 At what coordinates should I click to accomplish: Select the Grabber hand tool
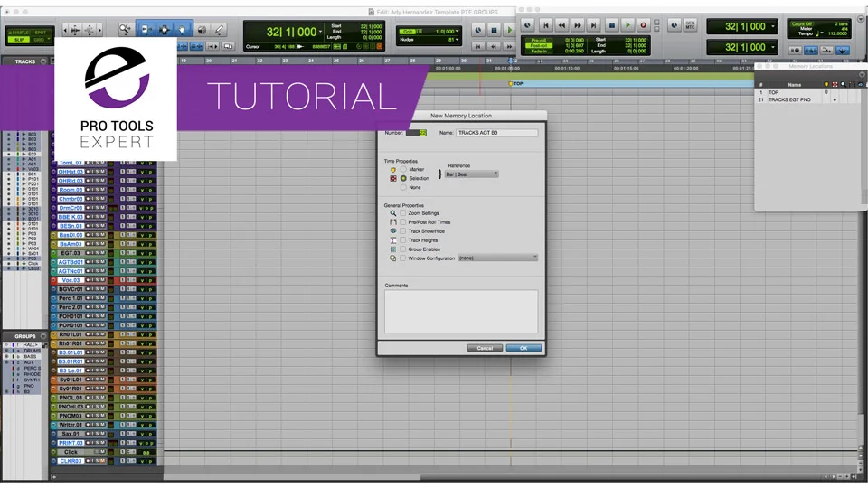(182, 30)
